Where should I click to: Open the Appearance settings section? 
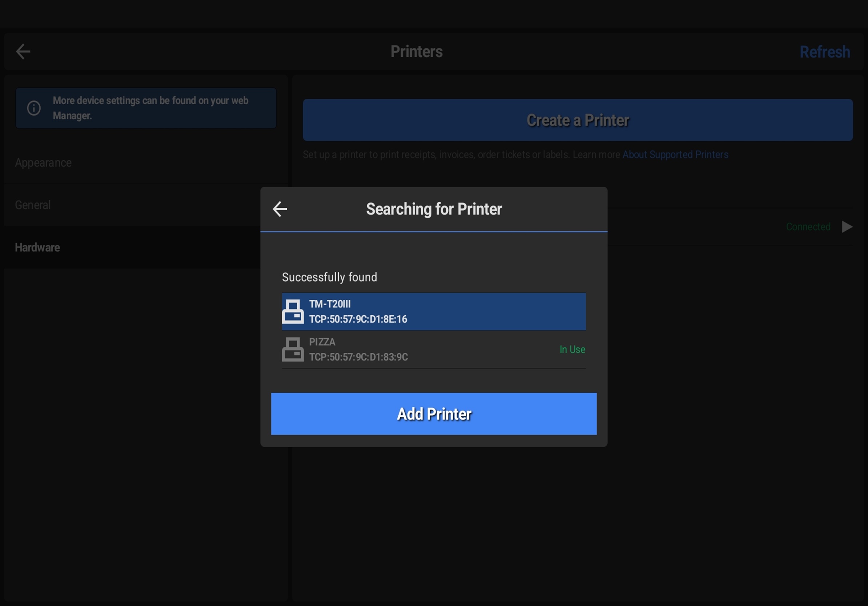44,163
